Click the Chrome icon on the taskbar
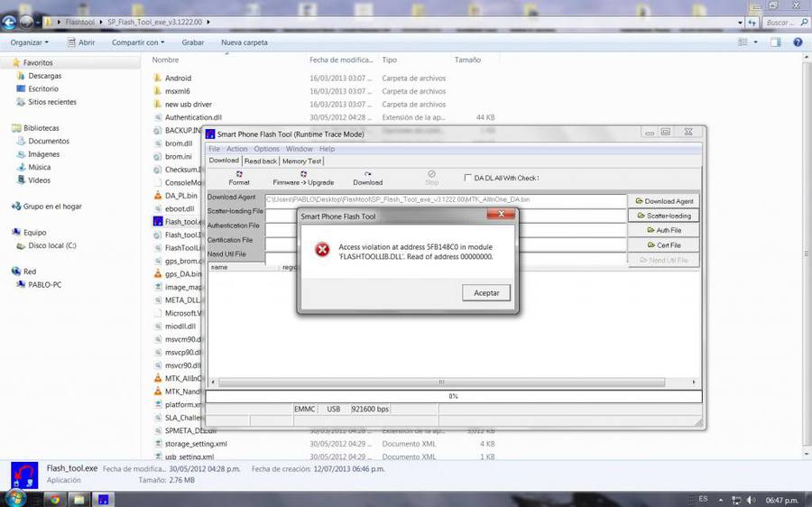The width and height of the screenshot is (812, 507). [54, 500]
